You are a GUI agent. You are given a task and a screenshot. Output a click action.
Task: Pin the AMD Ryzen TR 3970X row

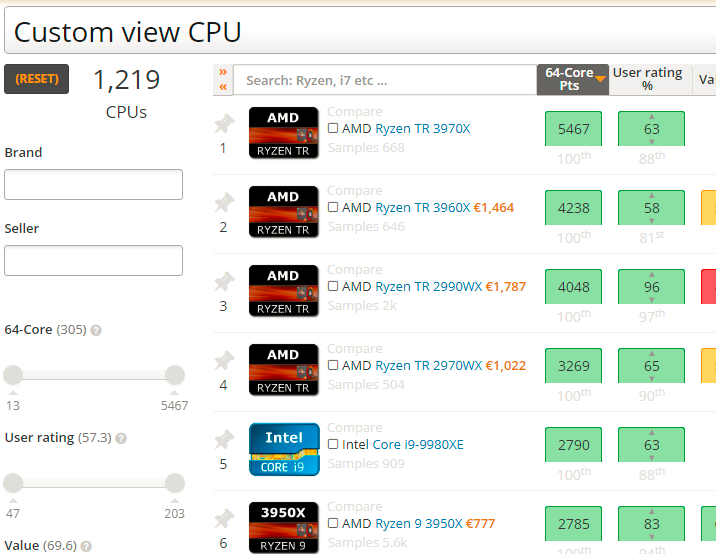click(224, 123)
